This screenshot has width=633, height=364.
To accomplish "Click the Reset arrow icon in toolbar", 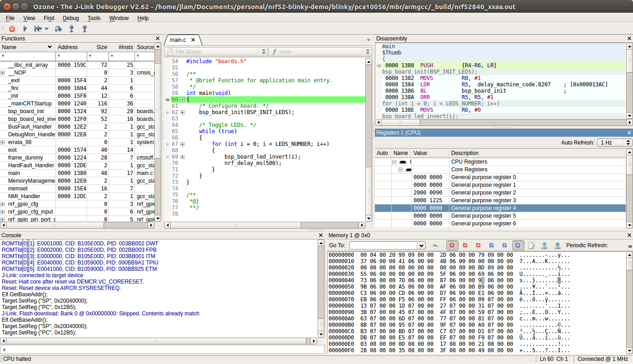I will [x=38, y=29].
